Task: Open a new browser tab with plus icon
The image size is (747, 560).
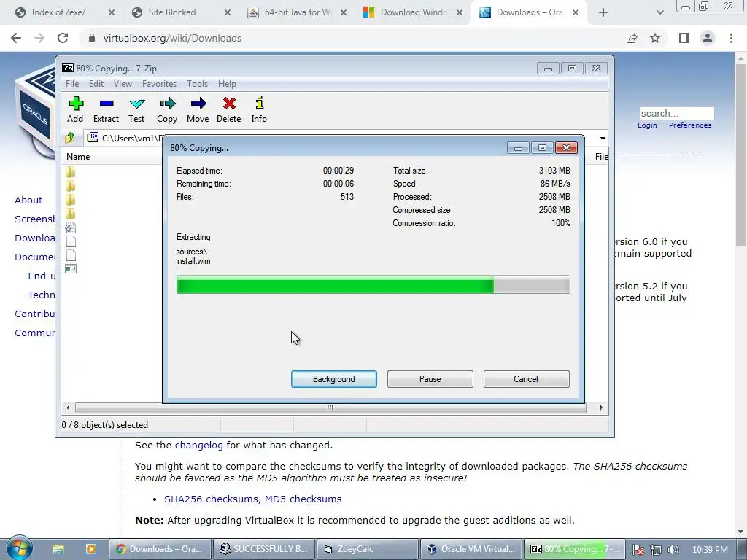Action: coord(603,12)
